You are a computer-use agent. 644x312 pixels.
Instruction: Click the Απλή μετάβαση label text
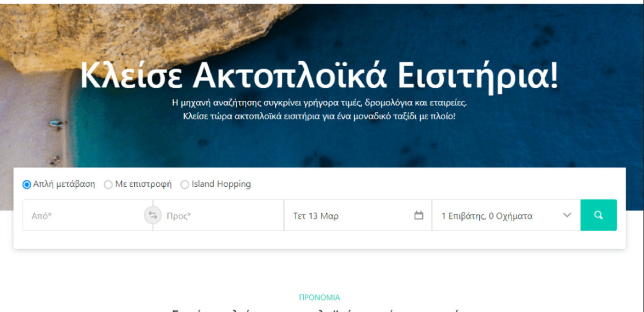pos(64,184)
